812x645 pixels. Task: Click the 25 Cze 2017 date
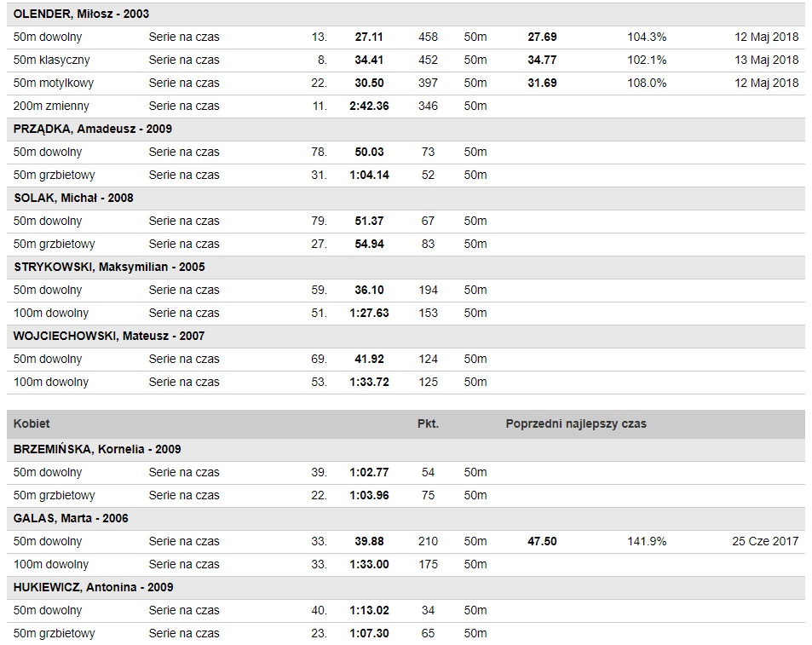[765, 541]
